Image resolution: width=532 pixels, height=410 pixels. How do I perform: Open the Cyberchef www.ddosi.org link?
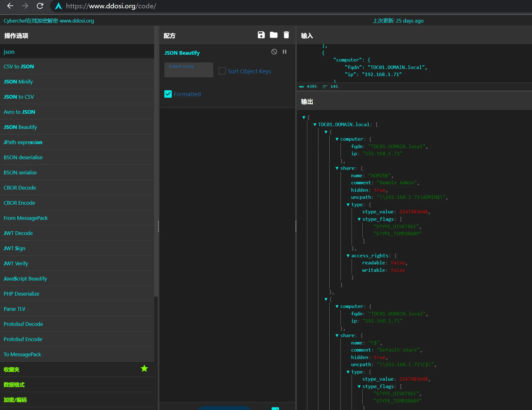click(49, 21)
